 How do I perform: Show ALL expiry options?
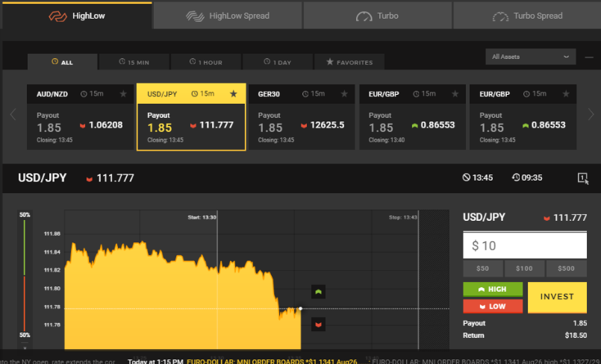(x=62, y=62)
